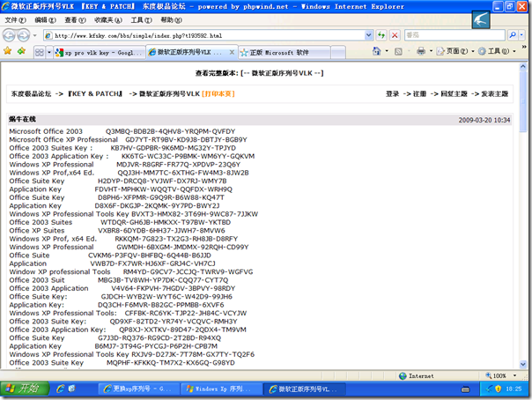Click the Microsoft Office 2003 key line
Viewport: 532px width, 400px height.
click(122, 131)
